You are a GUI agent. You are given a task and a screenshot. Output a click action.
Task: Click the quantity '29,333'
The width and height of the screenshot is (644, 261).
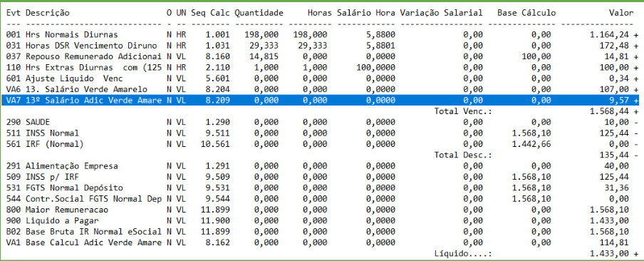coord(264,46)
